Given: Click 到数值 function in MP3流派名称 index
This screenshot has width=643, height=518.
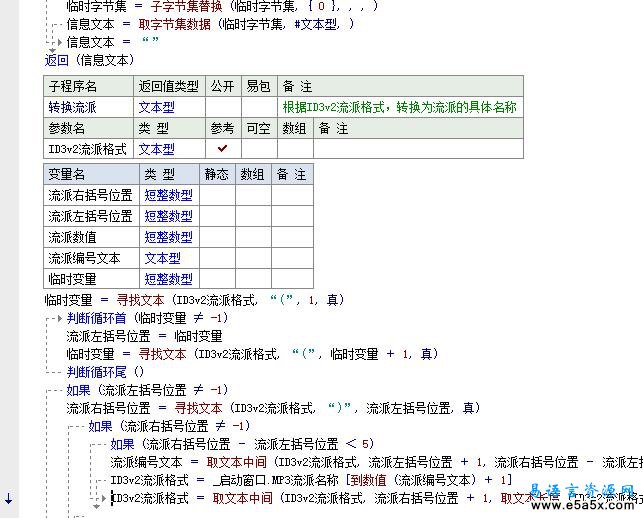Looking at the screenshot, I should (x=368, y=480).
